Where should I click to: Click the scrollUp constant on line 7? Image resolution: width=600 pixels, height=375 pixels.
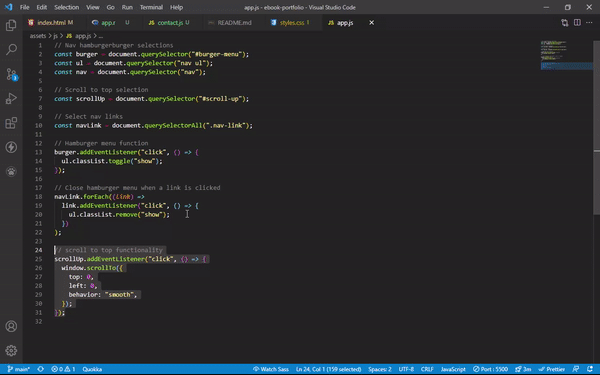(x=90, y=99)
